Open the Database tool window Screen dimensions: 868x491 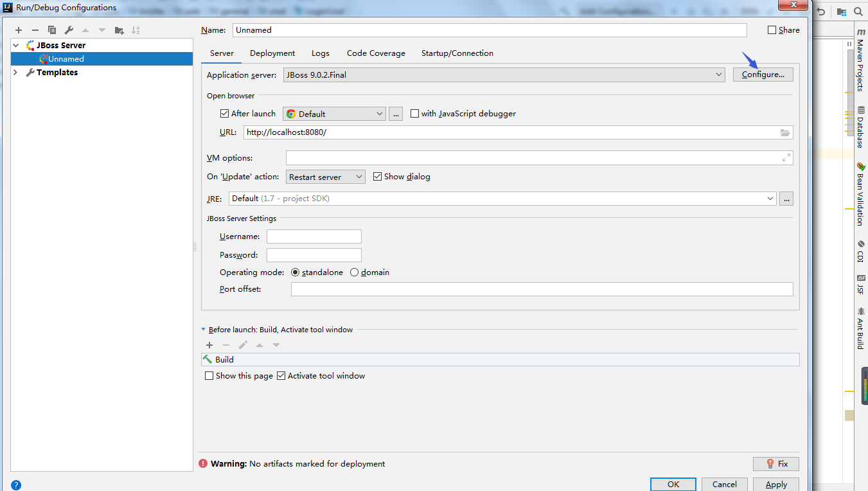point(860,129)
